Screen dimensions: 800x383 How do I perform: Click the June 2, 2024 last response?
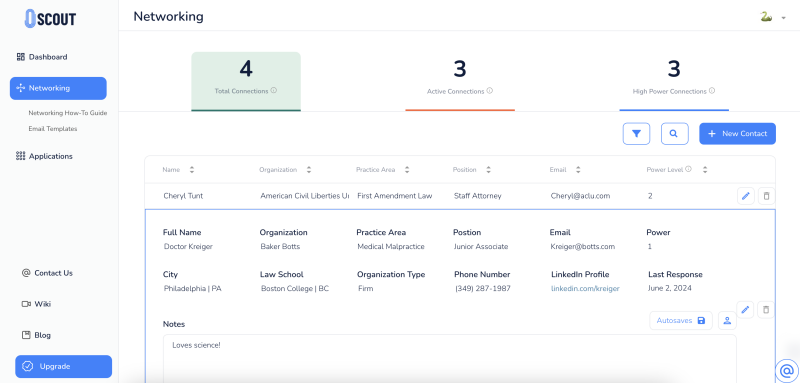(670, 289)
